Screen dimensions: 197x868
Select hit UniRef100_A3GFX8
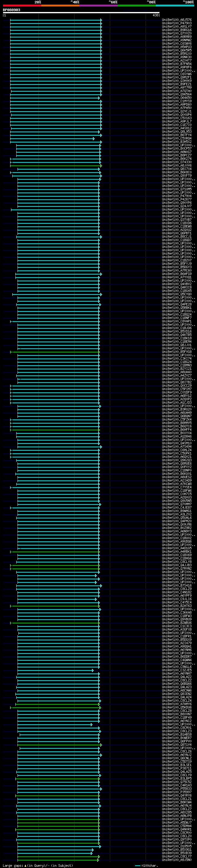tap(177, 629)
